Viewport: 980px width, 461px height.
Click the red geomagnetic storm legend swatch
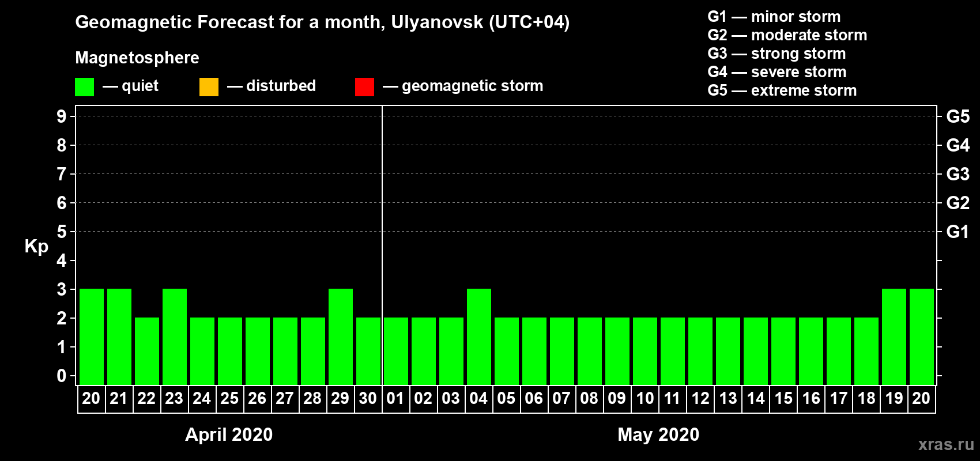[x=364, y=87]
